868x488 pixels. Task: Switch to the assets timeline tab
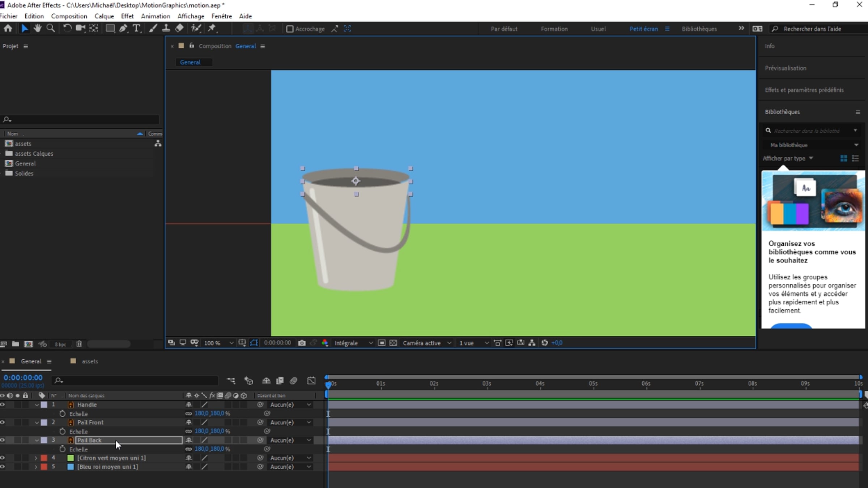[89, 361]
